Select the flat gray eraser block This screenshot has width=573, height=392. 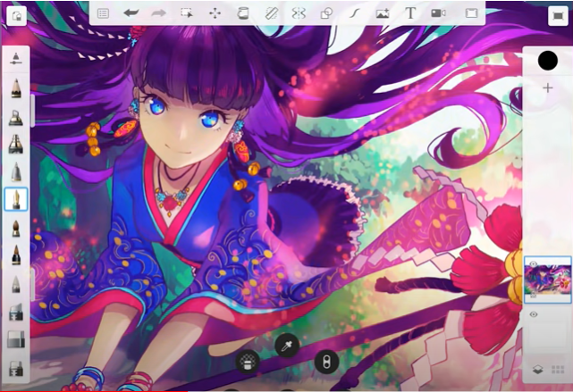[16, 339]
